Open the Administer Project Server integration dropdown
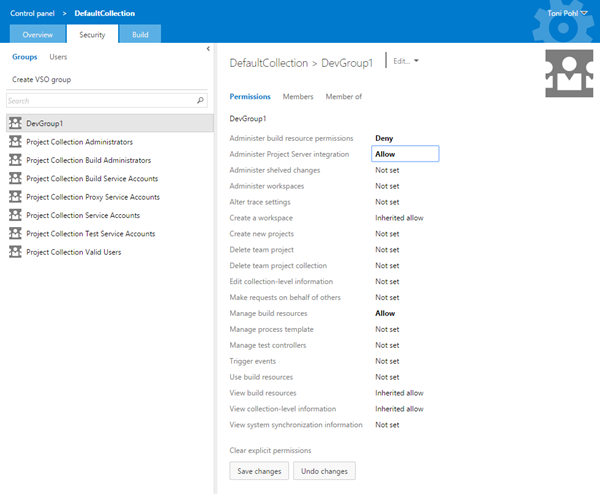Screen dimensions: 600x494 pos(404,154)
